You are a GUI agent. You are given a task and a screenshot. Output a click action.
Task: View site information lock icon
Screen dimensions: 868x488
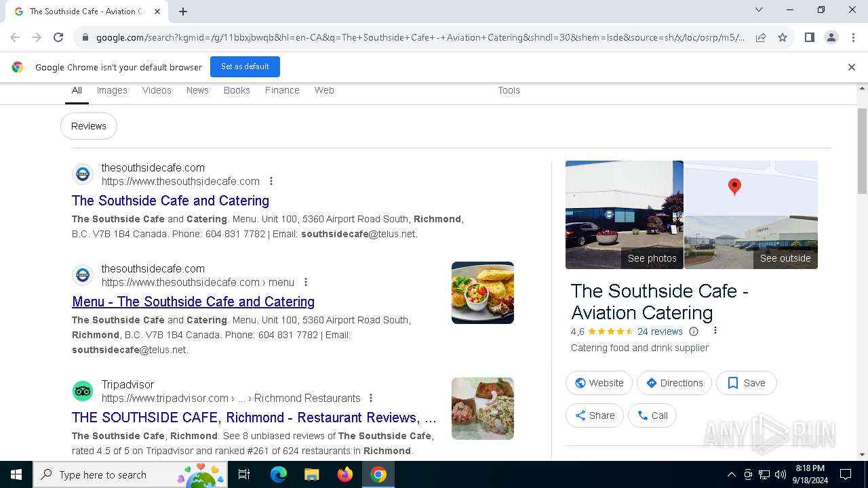coord(85,38)
